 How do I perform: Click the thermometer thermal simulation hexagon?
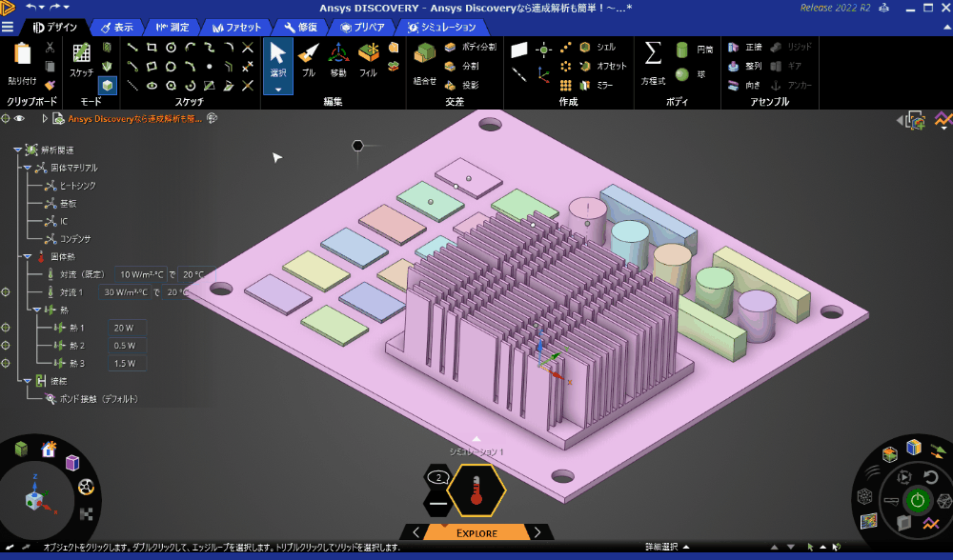click(x=476, y=490)
